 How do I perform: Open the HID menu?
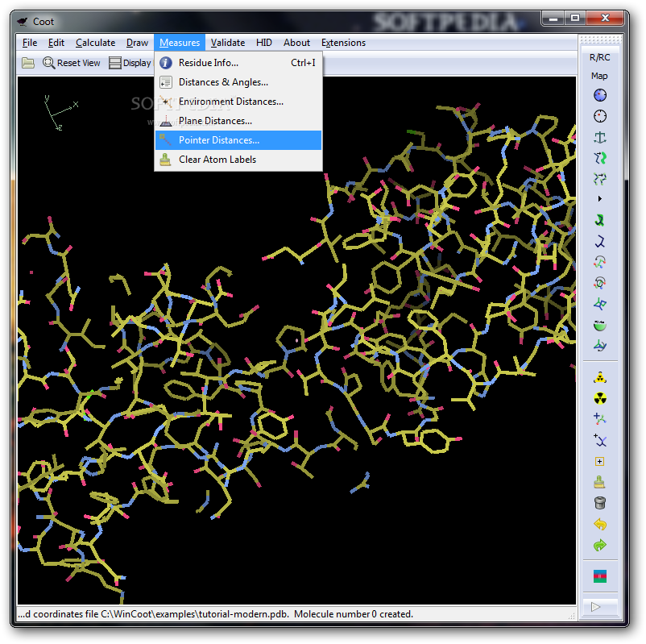(x=264, y=43)
